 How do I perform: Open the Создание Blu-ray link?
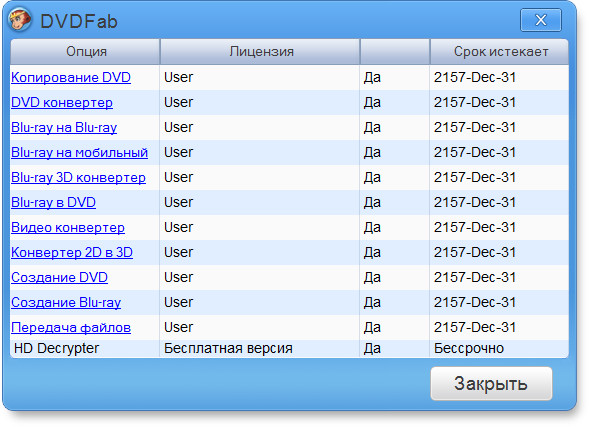66,303
